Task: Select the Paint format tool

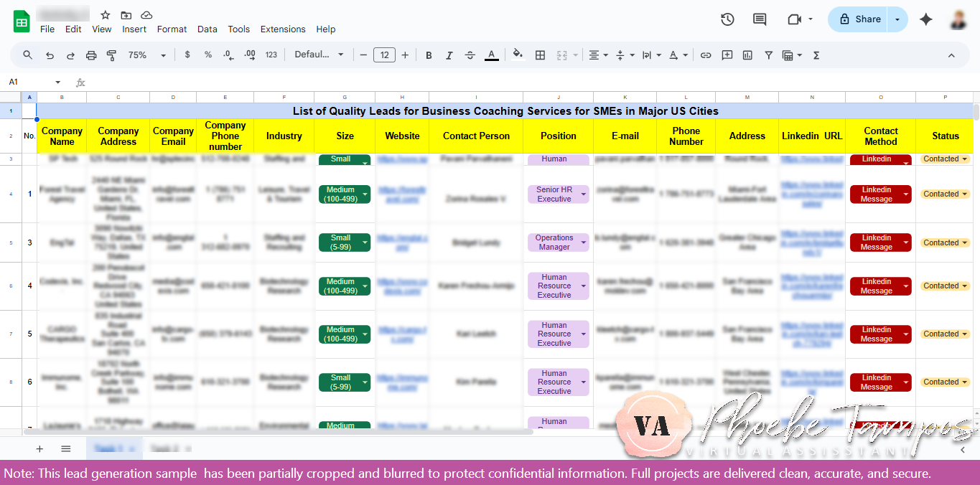Action: click(111, 55)
